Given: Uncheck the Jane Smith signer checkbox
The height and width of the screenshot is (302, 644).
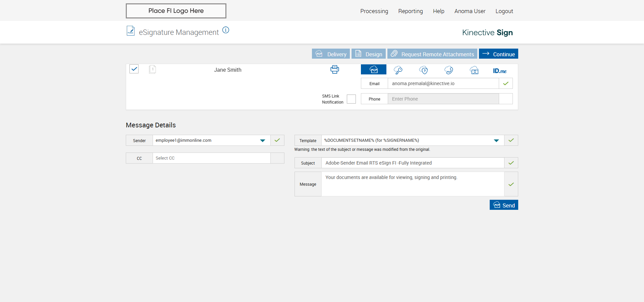Looking at the screenshot, I should [x=134, y=69].
